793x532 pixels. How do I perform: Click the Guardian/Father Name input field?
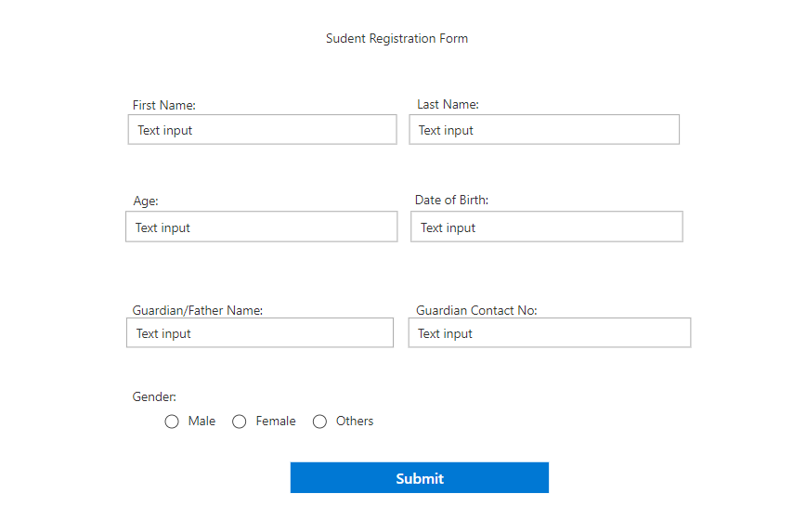[x=260, y=333]
